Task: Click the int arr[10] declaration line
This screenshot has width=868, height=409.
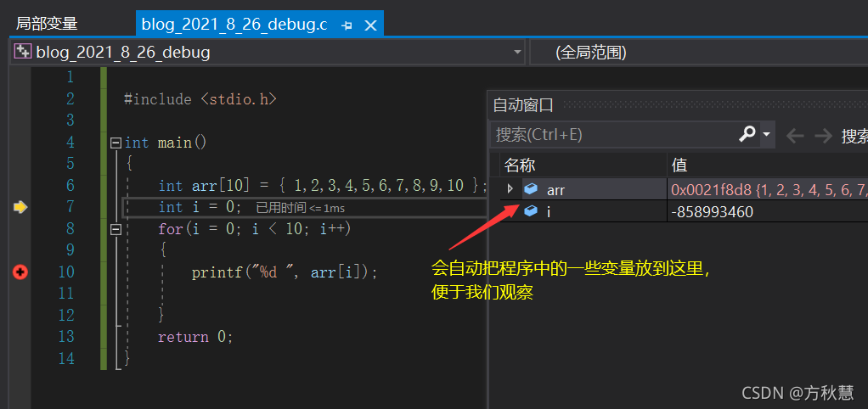Action: [322, 186]
